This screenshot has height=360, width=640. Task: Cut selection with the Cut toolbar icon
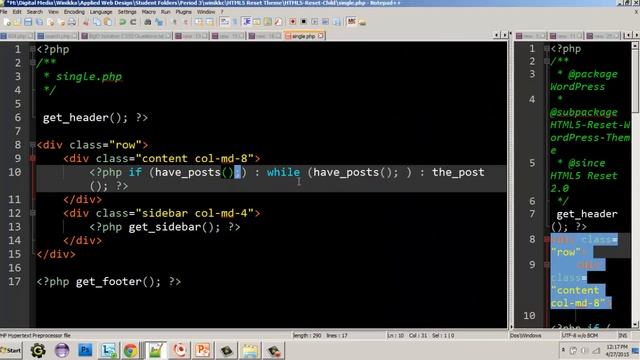86,22
